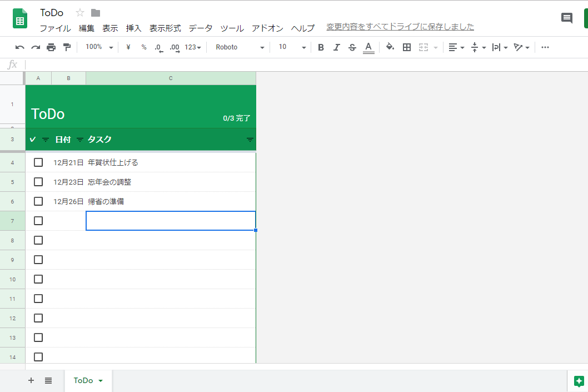This screenshot has height=392, width=588.
Task: Open the font size 10 dropdown
Action: point(292,47)
